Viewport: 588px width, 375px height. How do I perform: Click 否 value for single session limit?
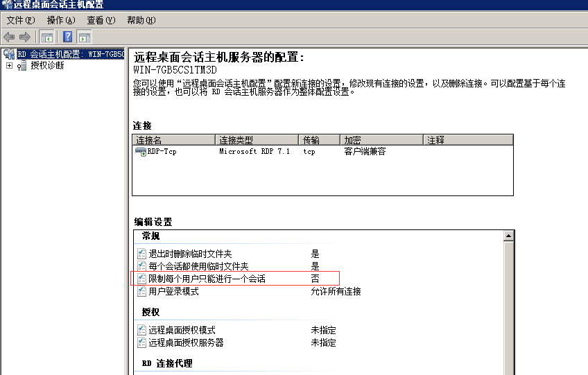(x=315, y=279)
